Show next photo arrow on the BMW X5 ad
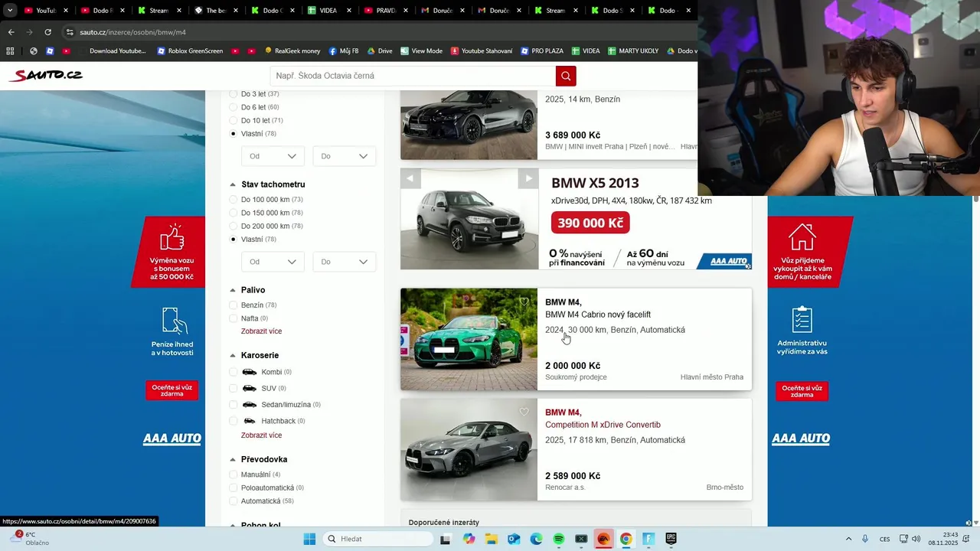Image resolution: width=980 pixels, height=551 pixels. 528,178
